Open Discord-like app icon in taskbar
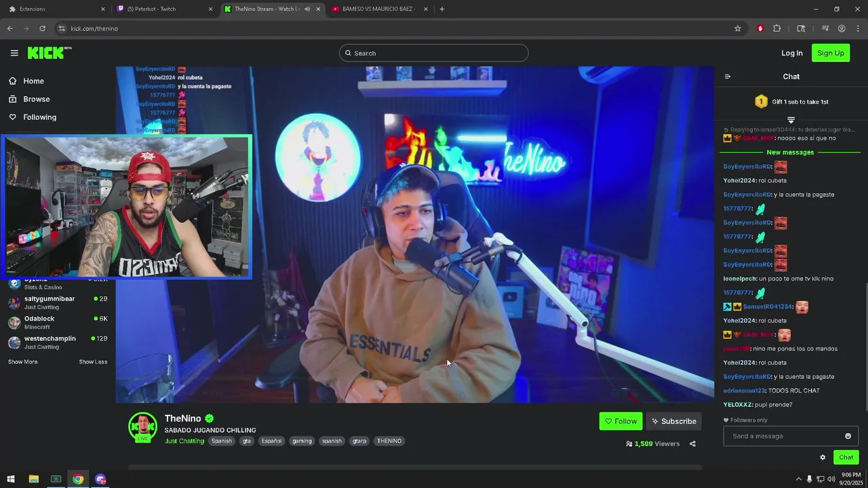Screen dimensions: 868x488 tap(100, 479)
